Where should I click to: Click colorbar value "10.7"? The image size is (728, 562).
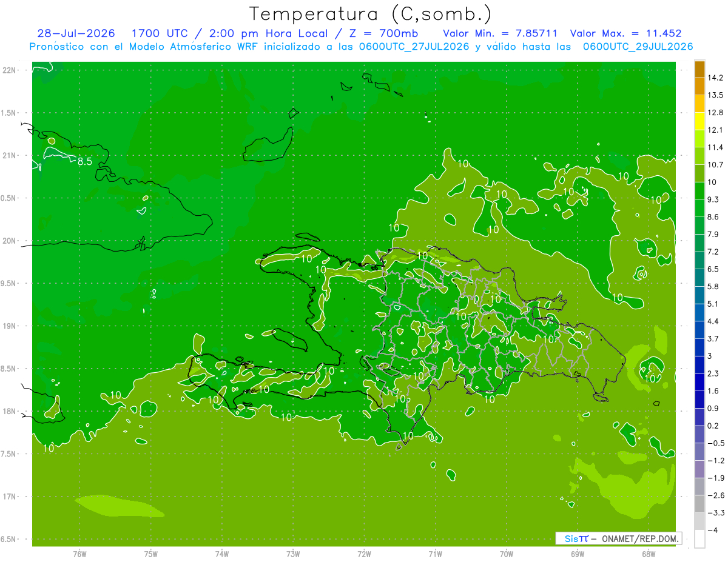tap(715, 165)
